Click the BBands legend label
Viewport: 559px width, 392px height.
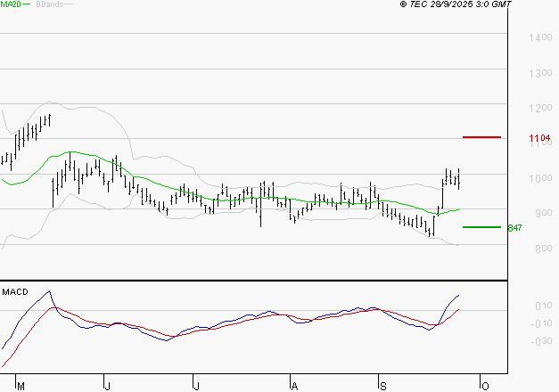pos(48,4)
